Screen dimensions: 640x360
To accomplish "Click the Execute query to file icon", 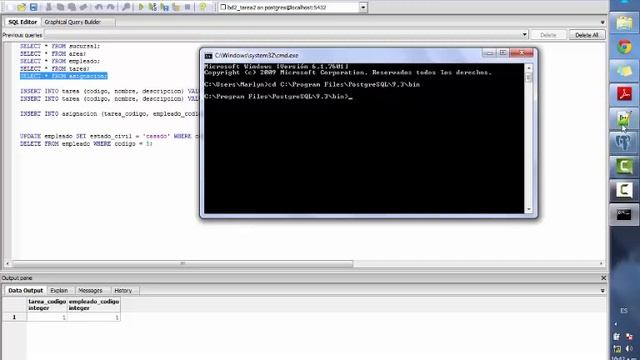I will (x=164, y=7).
